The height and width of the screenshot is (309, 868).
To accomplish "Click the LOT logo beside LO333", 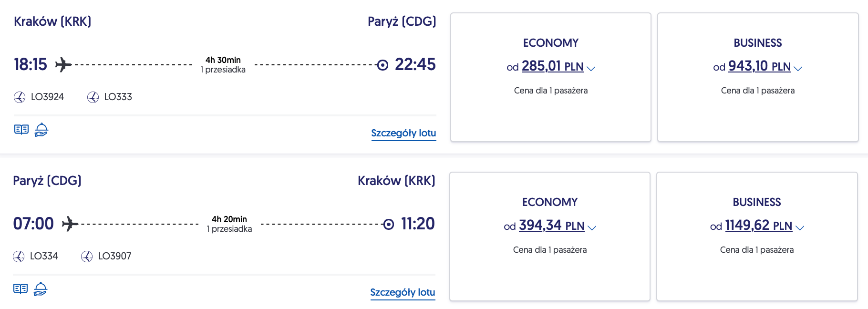I will coord(93,97).
